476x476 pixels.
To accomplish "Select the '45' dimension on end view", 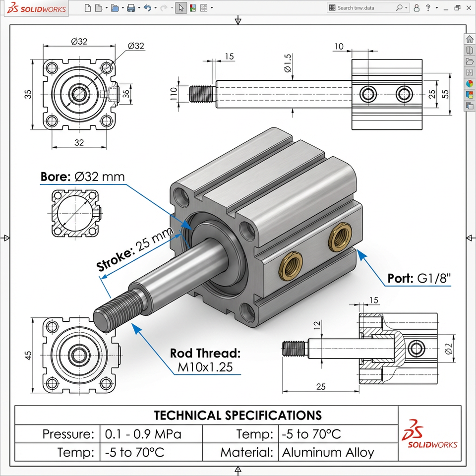I will click(x=28, y=355).
